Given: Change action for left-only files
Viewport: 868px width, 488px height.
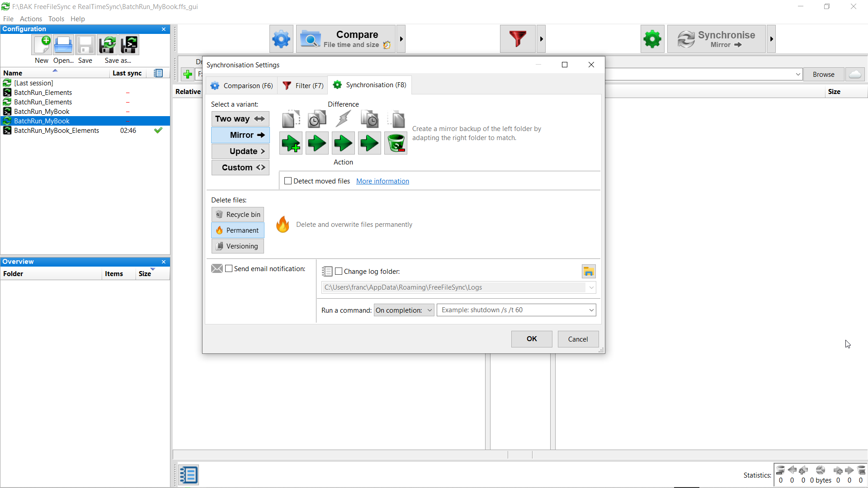Looking at the screenshot, I should [x=291, y=143].
